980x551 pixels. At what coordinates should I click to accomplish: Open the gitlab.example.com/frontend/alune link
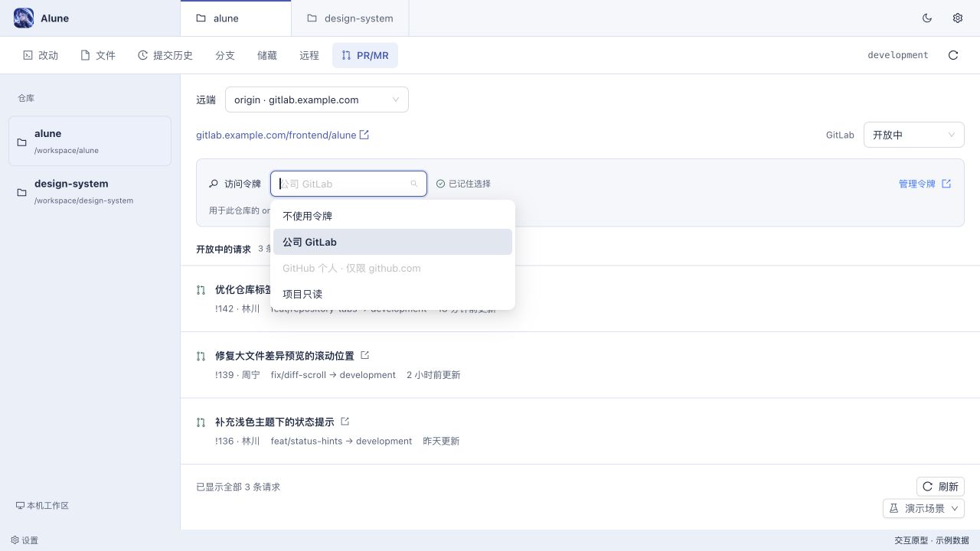pyautogui.click(x=276, y=135)
